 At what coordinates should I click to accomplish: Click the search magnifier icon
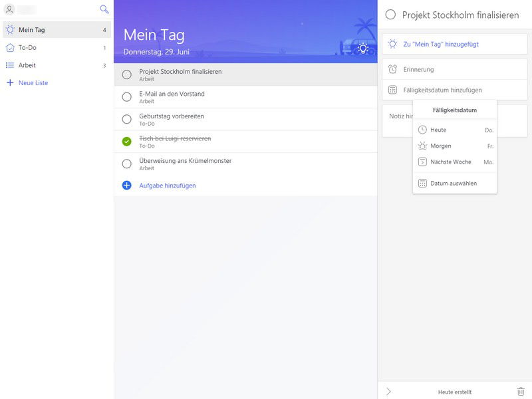[x=104, y=9]
